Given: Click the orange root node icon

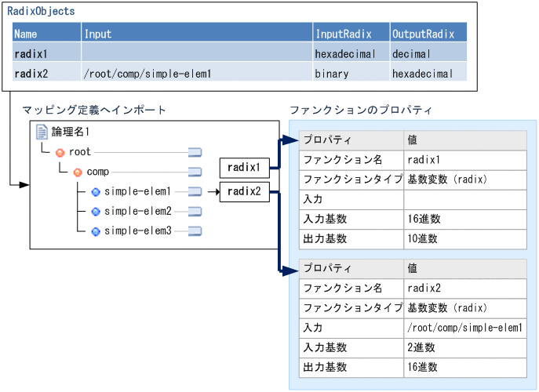Looking at the screenshot, I should pos(60,152).
